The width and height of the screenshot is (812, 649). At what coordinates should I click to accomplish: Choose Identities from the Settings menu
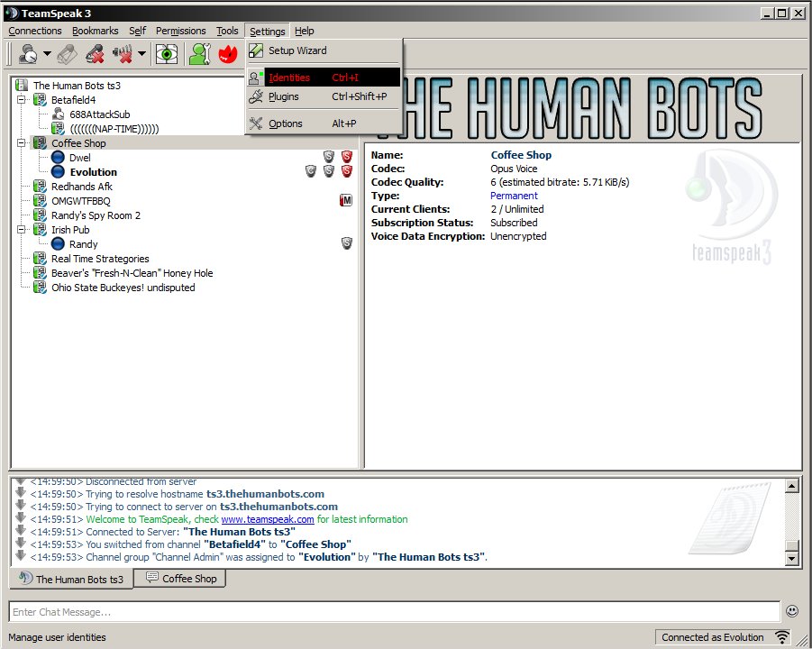coord(324,78)
